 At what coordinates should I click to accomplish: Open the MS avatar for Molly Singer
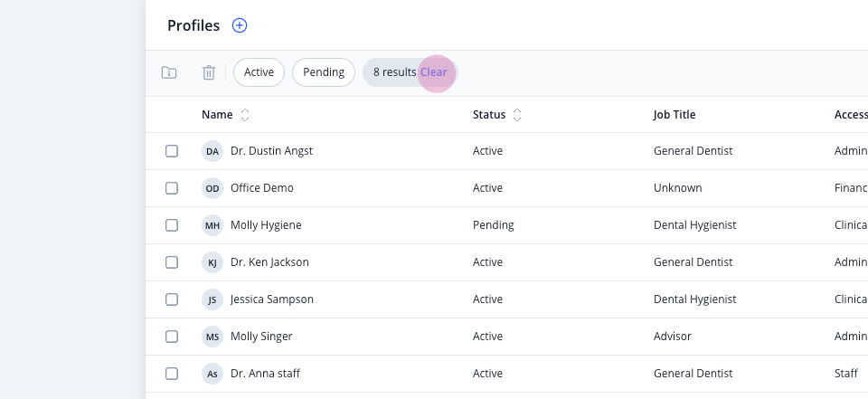click(212, 337)
